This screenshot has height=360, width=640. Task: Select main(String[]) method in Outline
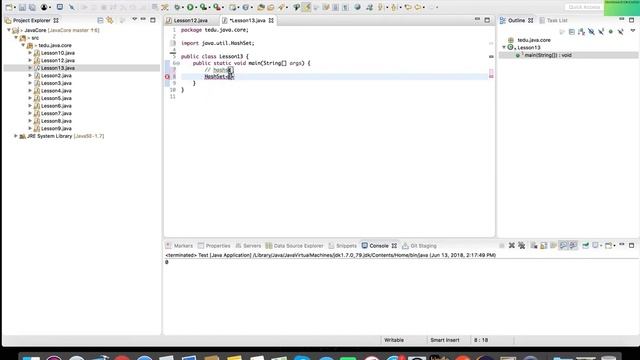(548, 55)
